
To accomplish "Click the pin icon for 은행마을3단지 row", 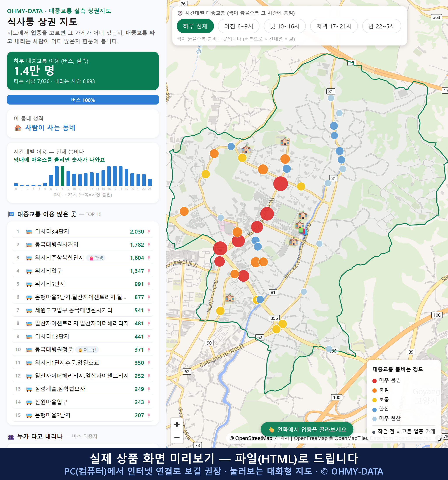I will point(149,415).
